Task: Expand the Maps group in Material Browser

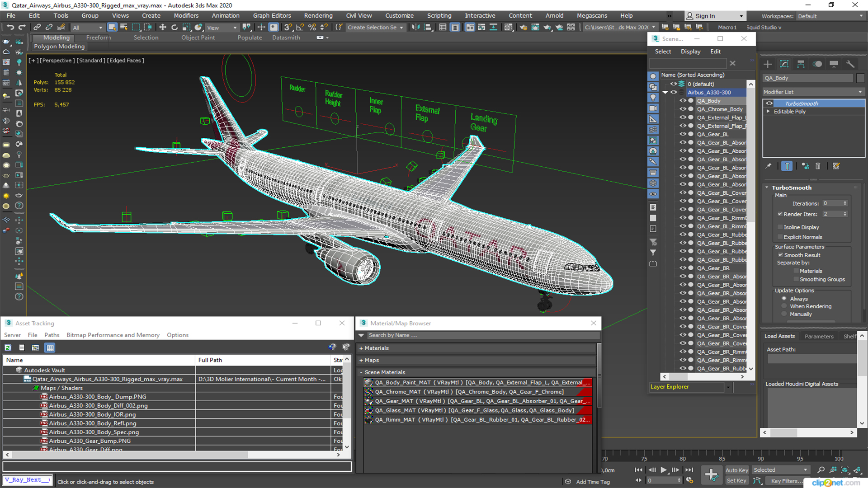Action: pos(361,361)
